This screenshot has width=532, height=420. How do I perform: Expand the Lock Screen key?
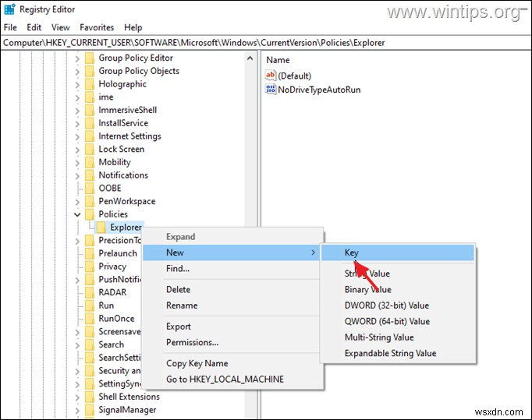coord(77,150)
